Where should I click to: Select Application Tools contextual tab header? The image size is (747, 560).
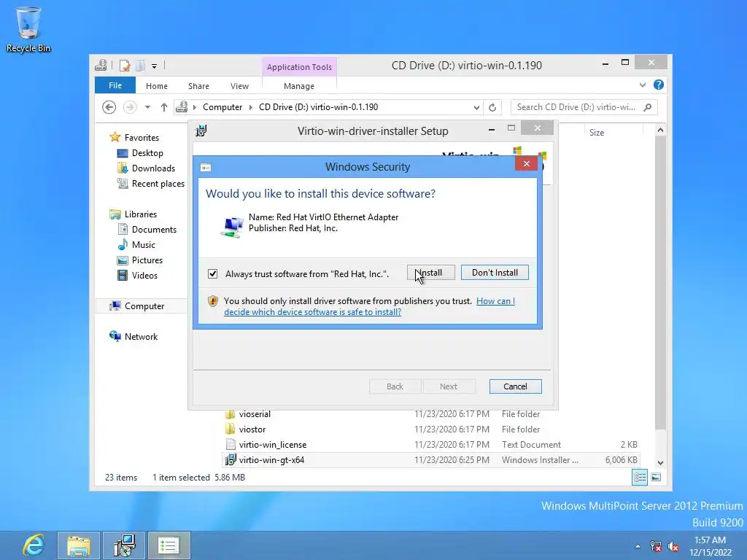[299, 67]
